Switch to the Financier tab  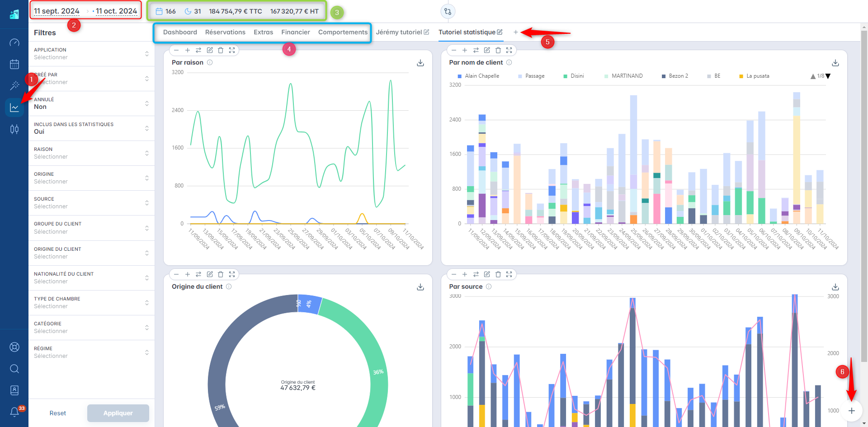(296, 32)
